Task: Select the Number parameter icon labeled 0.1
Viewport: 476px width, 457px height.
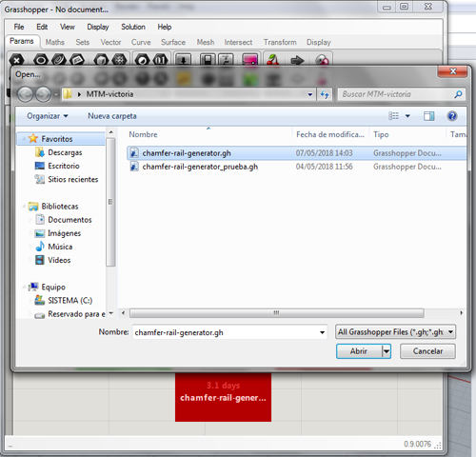Action: coord(160,60)
